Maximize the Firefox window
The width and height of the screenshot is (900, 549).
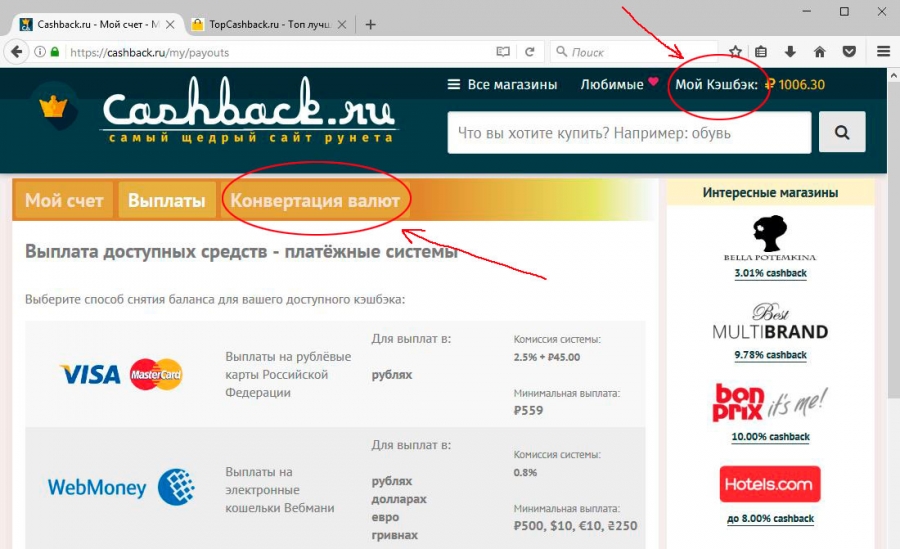coord(844,11)
